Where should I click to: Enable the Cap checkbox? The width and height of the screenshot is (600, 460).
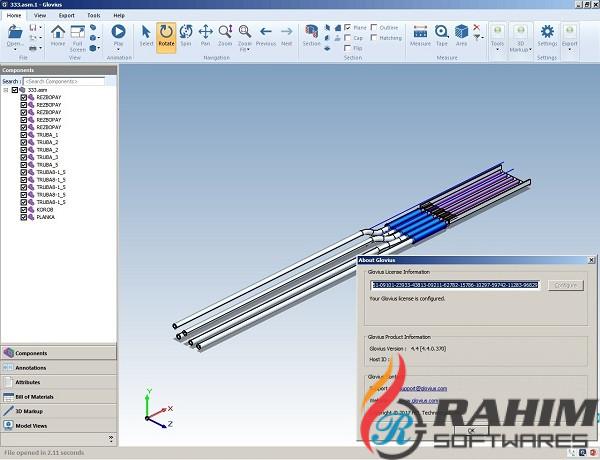(x=347, y=38)
